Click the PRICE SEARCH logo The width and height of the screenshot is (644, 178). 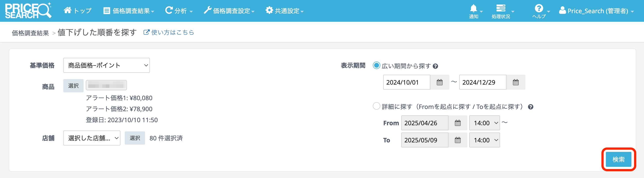pyautogui.click(x=28, y=11)
